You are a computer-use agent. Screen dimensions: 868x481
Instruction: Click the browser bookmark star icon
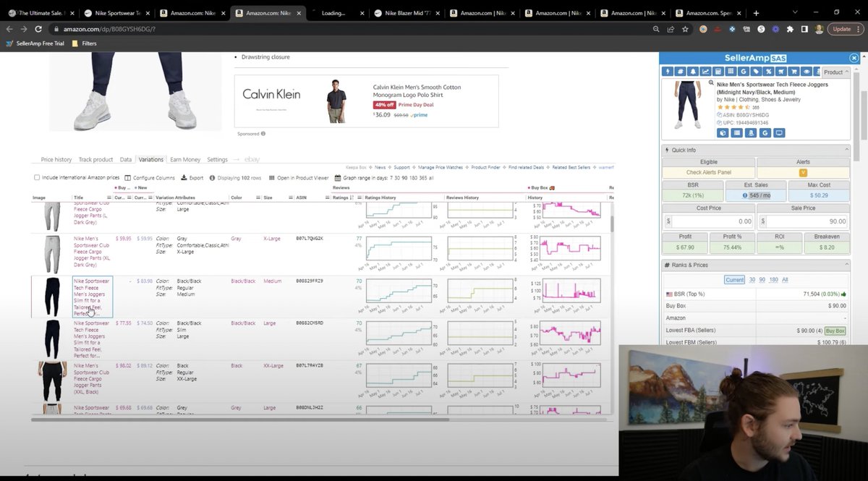[686, 29]
